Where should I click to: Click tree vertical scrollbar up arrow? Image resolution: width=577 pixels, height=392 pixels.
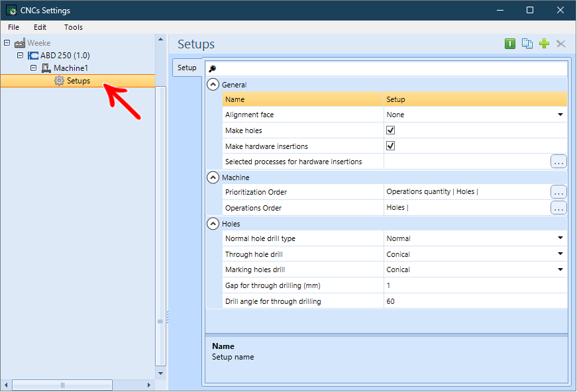click(161, 39)
